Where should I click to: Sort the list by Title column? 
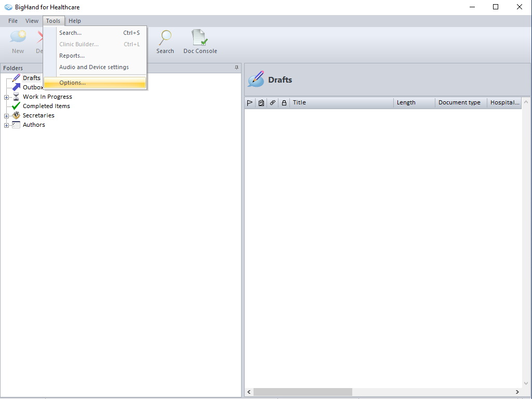(341, 103)
